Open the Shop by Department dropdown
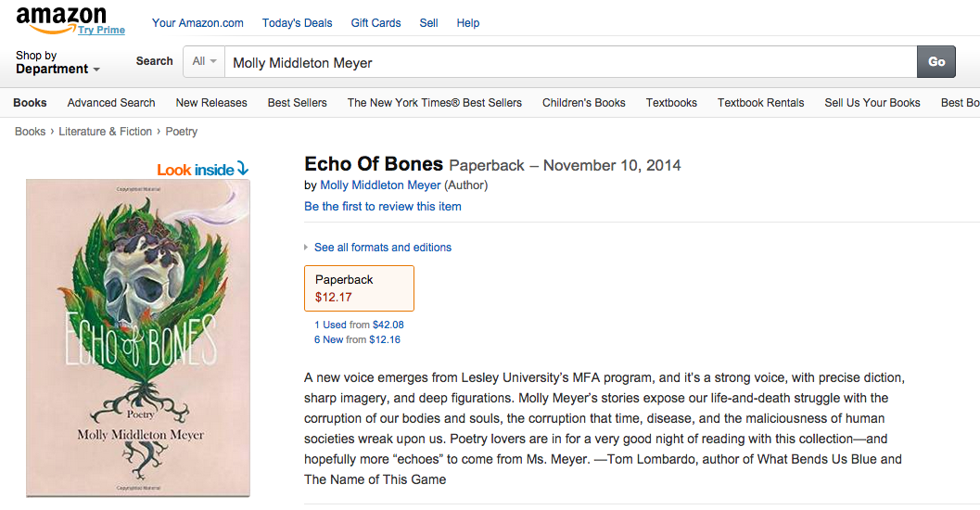This screenshot has height=510, width=980. 57,63
